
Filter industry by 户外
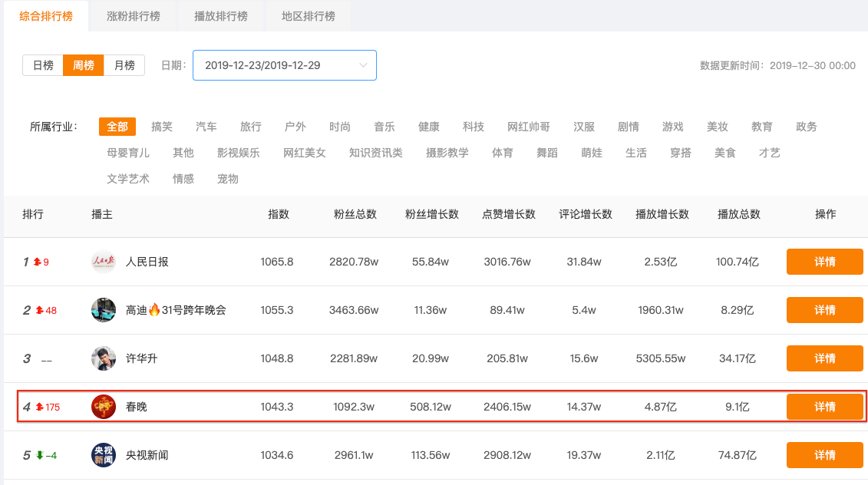coord(295,127)
